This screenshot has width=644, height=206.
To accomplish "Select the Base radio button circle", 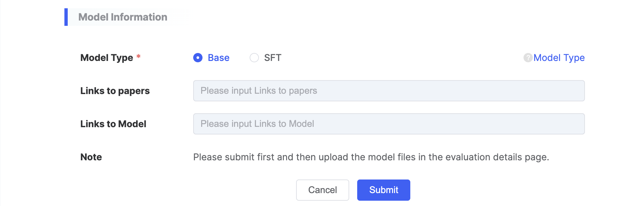I will click(198, 58).
